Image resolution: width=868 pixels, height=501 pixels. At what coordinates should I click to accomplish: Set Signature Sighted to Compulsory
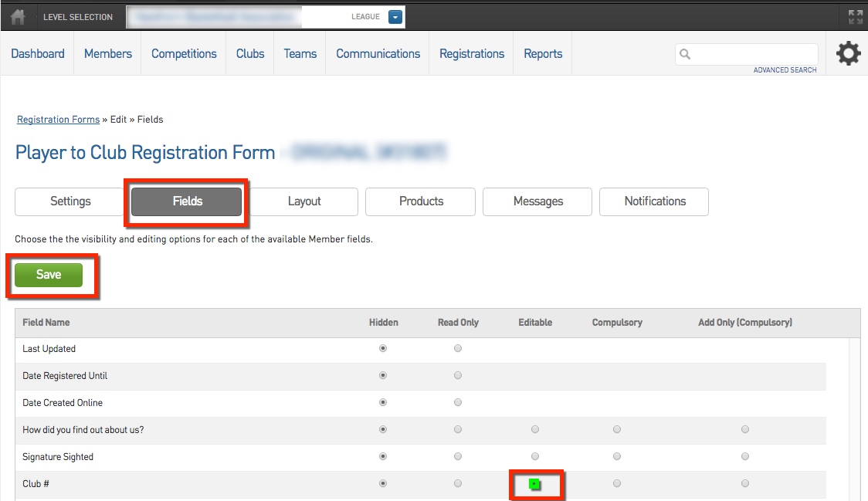point(617,457)
